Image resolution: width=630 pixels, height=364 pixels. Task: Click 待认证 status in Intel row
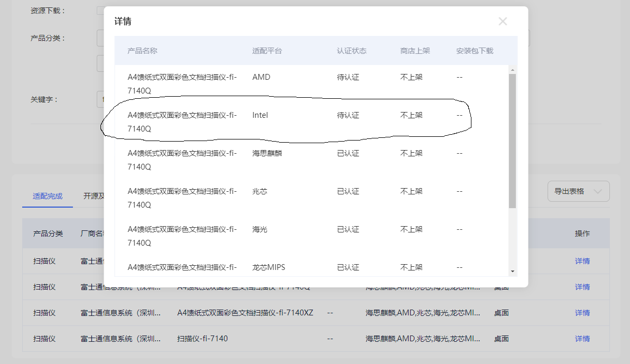click(348, 115)
